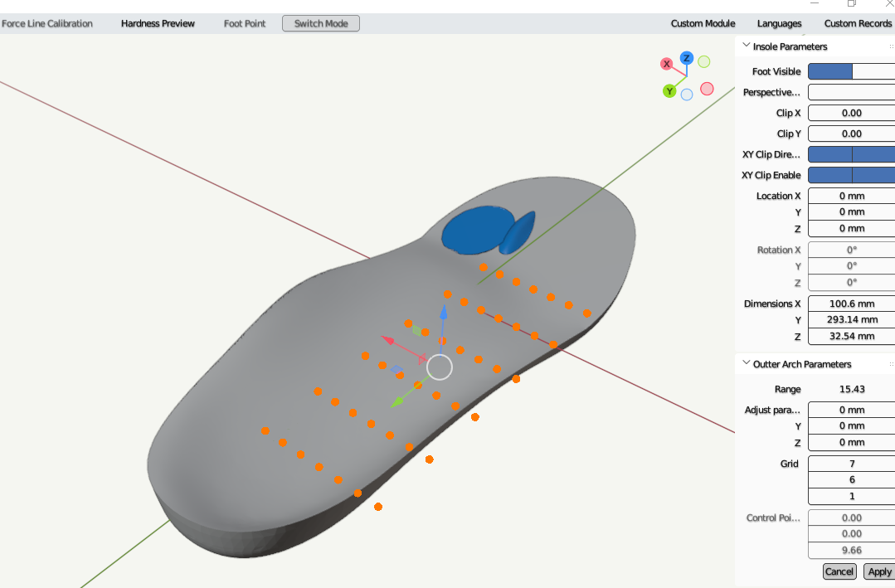Collapse the Insole Parameters panel

coord(747,46)
